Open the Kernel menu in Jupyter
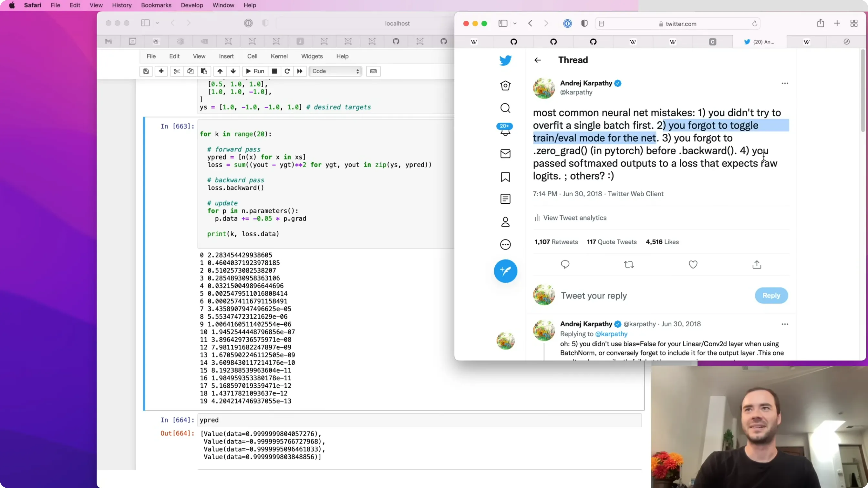 (x=279, y=56)
